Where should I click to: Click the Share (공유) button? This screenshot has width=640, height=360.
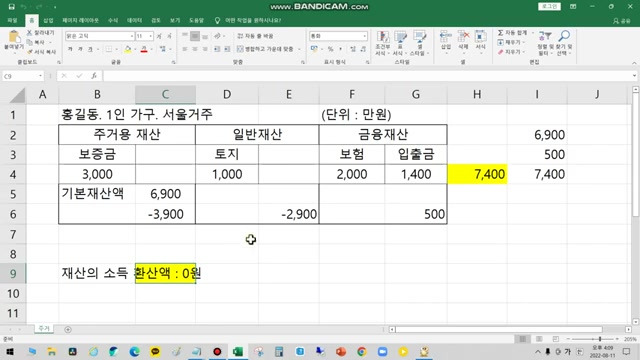[622, 21]
